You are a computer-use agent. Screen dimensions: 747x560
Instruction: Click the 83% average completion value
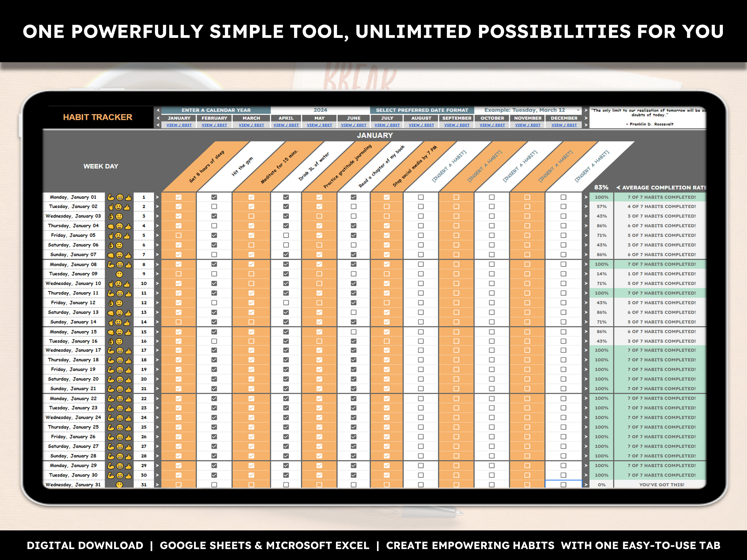[x=601, y=187]
